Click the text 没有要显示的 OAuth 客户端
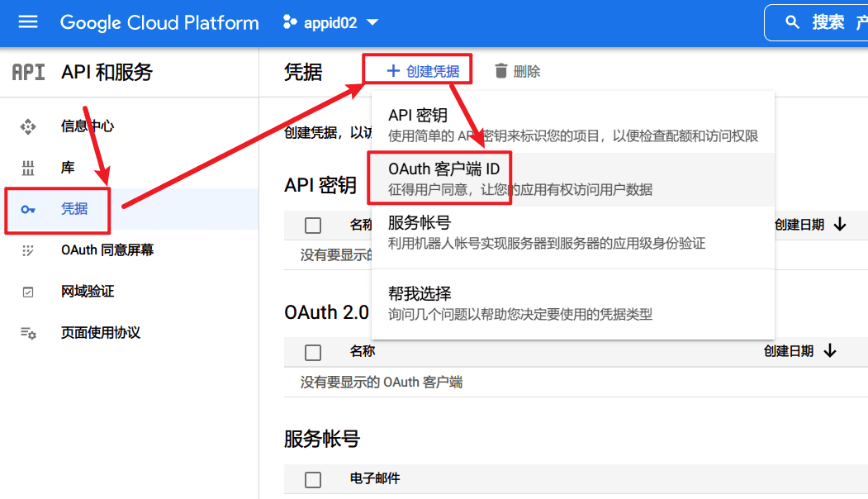 (382, 383)
